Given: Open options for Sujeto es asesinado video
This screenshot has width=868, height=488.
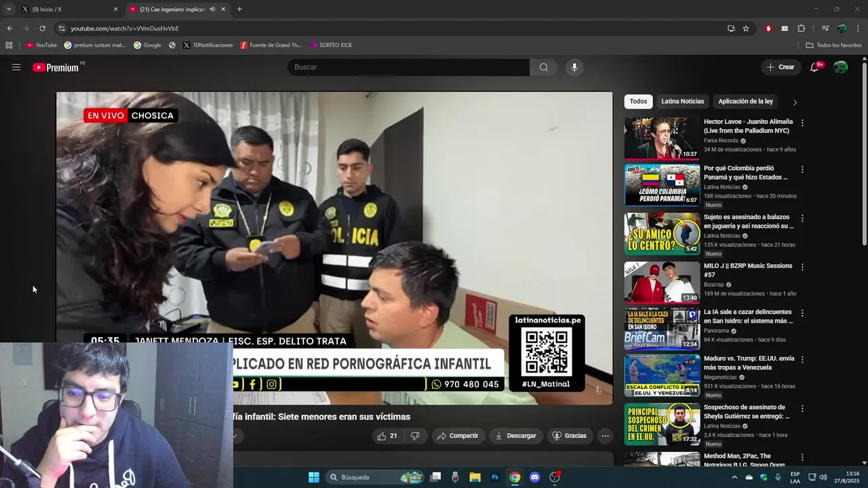Looking at the screenshot, I should 802,218.
